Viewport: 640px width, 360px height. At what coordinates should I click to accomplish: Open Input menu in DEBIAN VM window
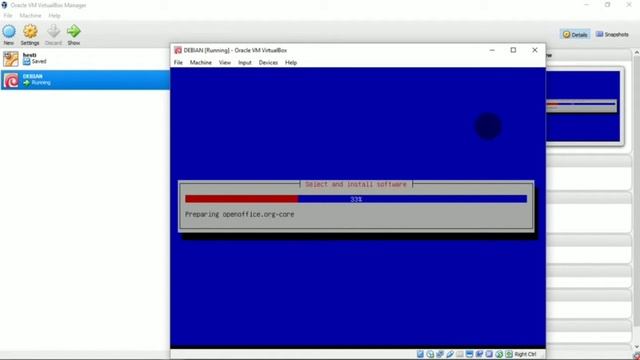[244, 62]
